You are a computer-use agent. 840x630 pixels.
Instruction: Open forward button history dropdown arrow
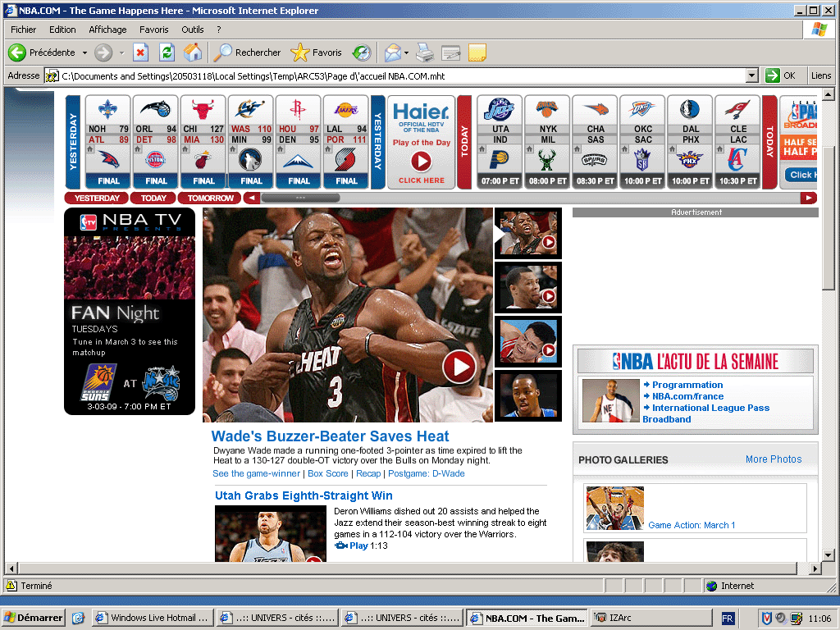121,52
